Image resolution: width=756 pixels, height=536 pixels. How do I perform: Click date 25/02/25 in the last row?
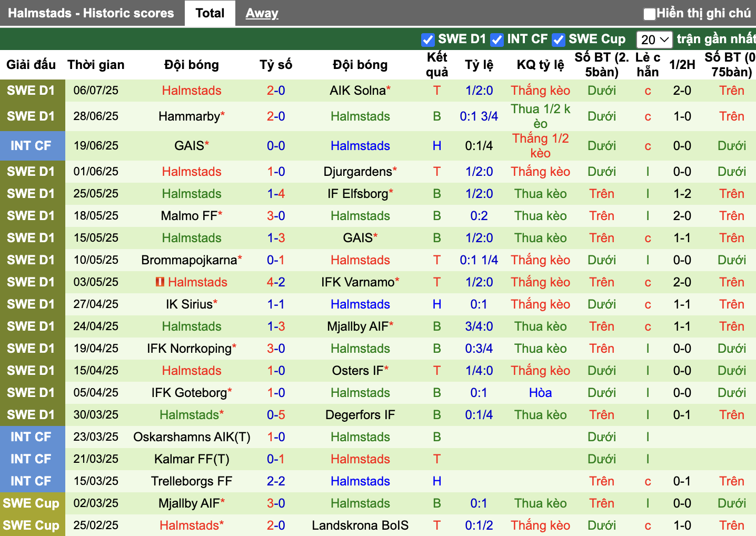click(x=96, y=525)
